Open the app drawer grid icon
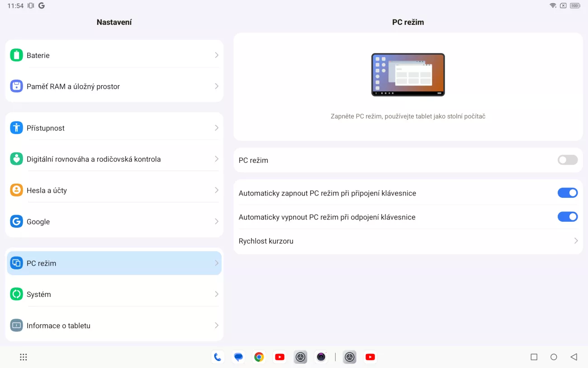The image size is (588, 368). click(x=24, y=357)
